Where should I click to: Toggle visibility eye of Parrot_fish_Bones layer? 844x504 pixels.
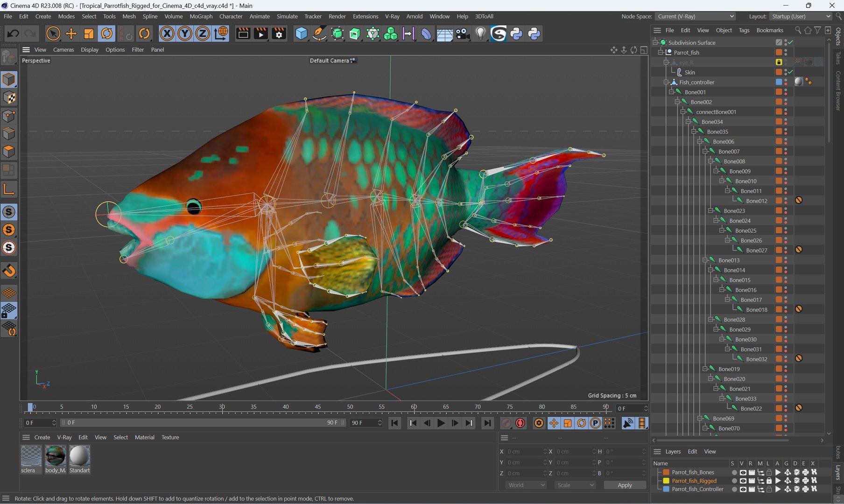[x=743, y=472]
